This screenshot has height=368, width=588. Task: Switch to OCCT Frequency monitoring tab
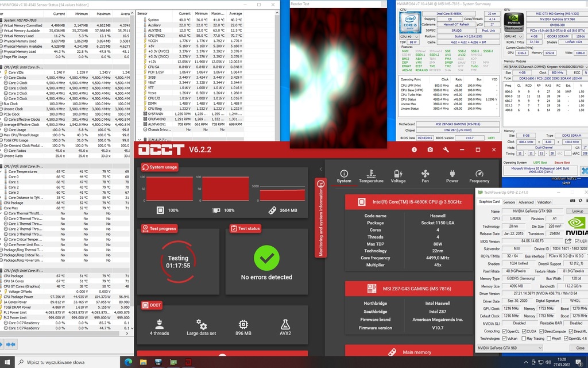(479, 176)
